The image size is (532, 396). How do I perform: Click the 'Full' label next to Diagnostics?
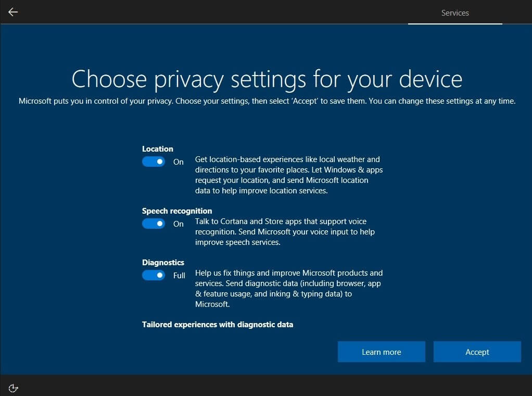point(179,276)
